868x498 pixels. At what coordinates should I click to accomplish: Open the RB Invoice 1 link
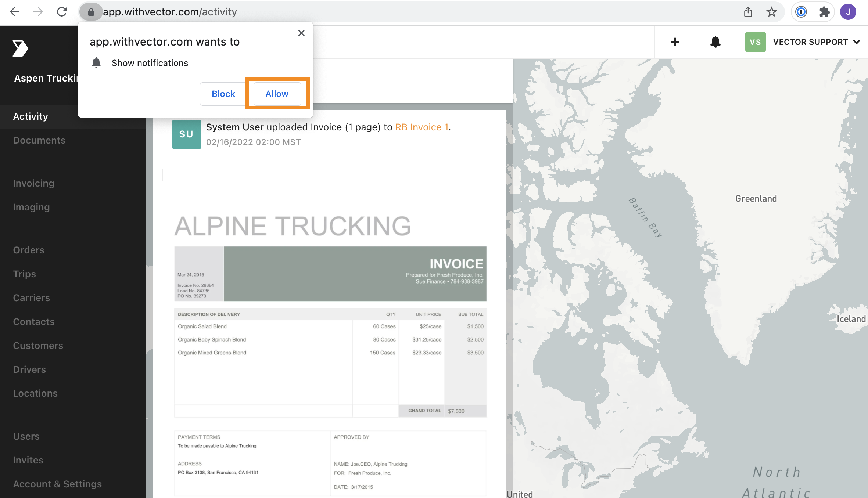pos(422,127)
